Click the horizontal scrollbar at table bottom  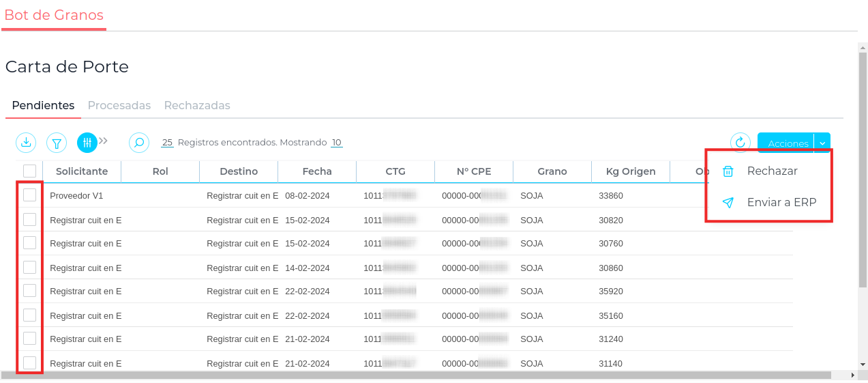pyautogui.click(x=416, y=375)
